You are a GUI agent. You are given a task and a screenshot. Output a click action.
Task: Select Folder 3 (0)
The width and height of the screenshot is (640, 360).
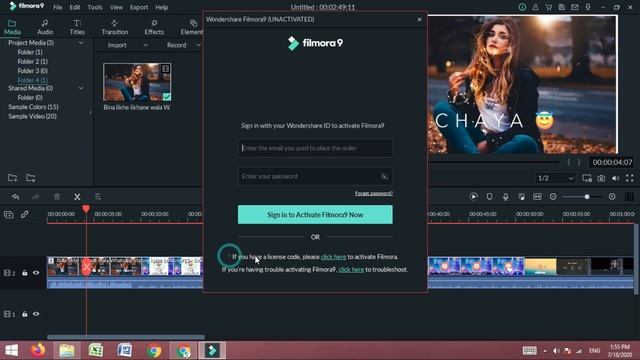click(33, 71)
